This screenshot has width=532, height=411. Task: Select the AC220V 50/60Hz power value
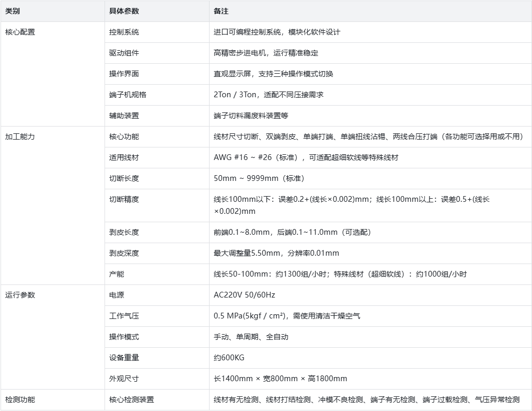pos(244,295)
